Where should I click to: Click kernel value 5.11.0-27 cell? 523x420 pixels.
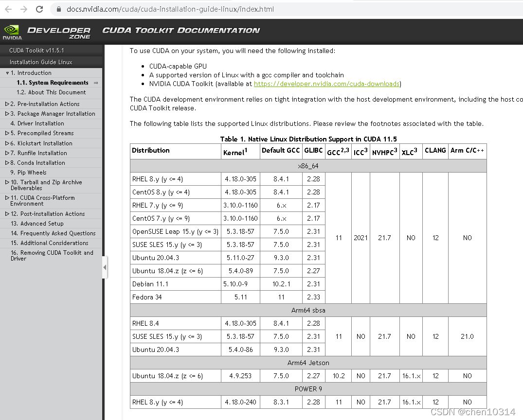pyautogui.click(x=240, y=258)
